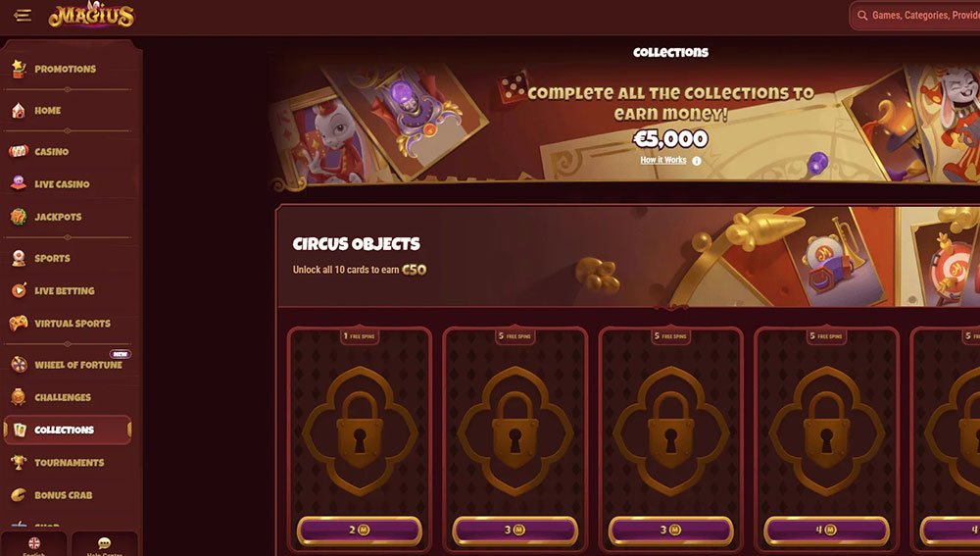Click the Promotions star icon
The width and height of the screenshot is (980, 556).
19,69
